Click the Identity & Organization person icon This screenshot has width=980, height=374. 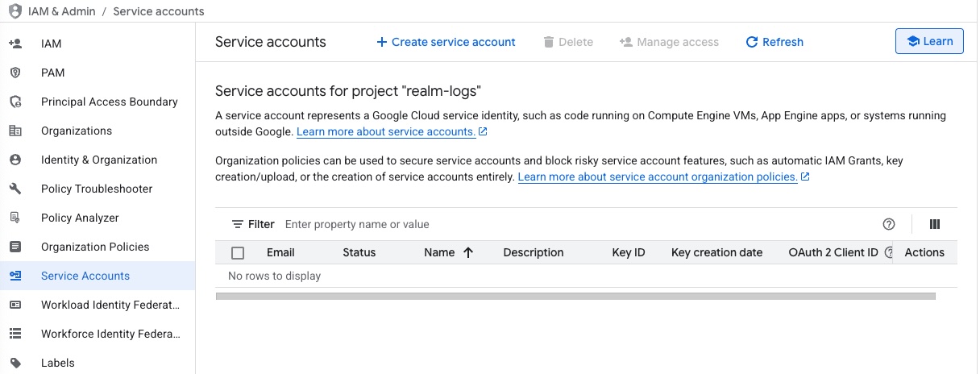(x=15, y=160)
